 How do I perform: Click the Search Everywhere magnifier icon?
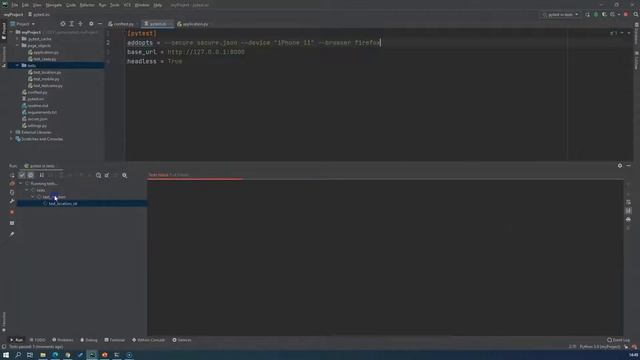point(636,15)
